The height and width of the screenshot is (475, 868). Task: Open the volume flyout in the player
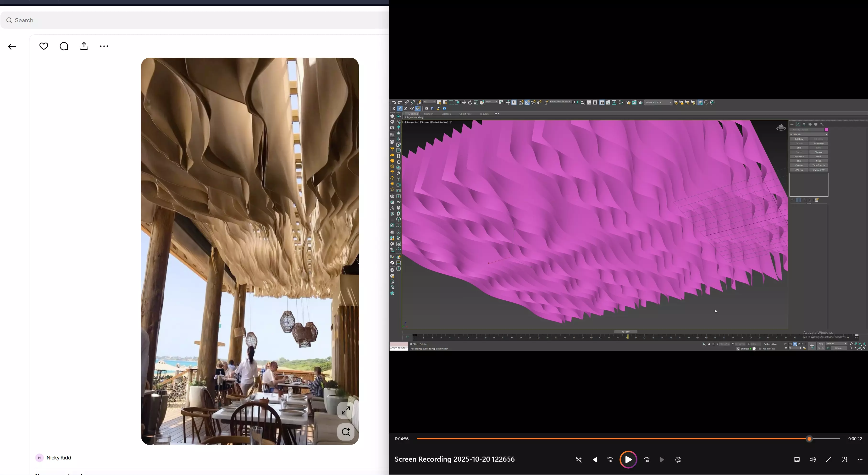813,460
